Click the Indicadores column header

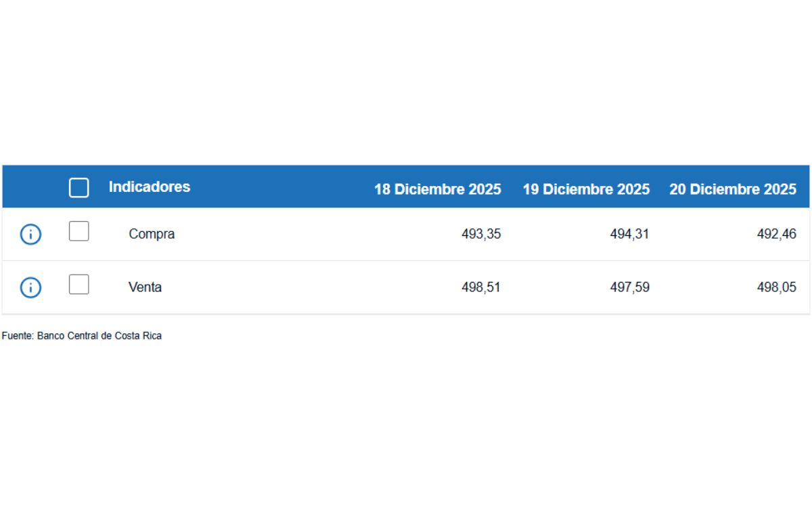[150, 187]
